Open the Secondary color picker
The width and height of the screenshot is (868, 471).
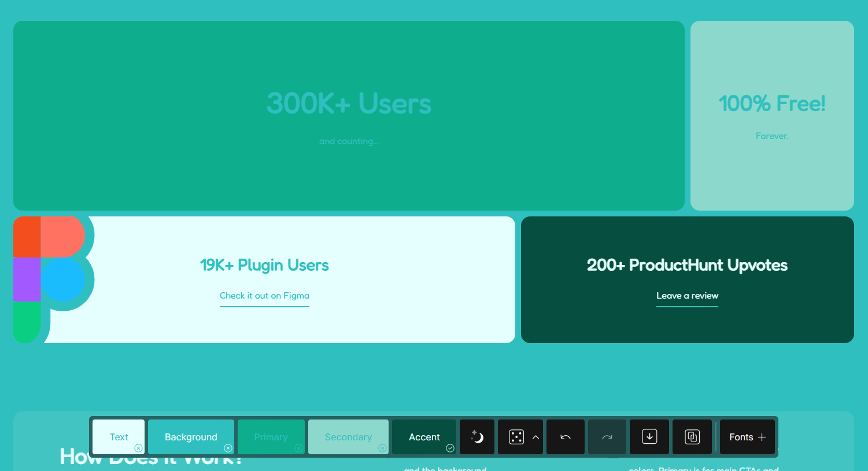pyautogui.click(x=348, y=437)
